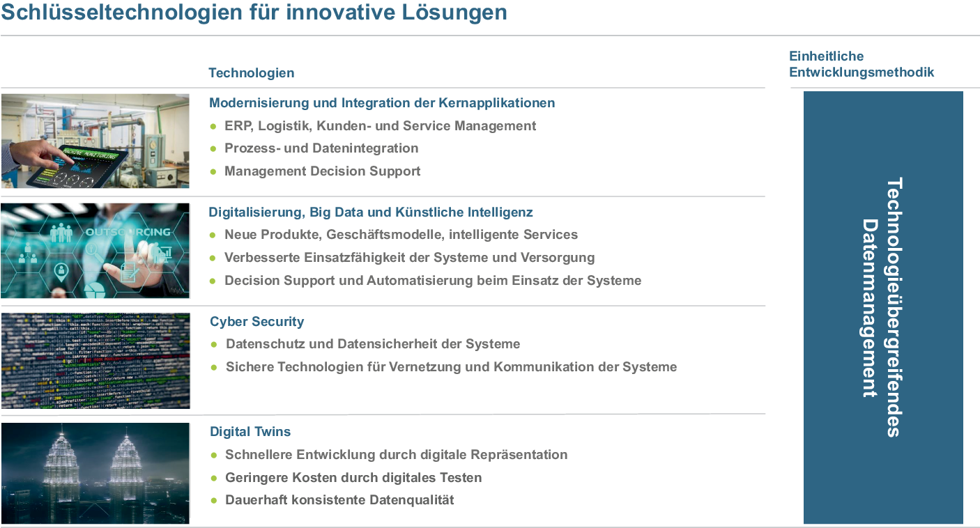The width and height of the screenshot is (980, 528).
Task: Click the outsourcing hexagon icons image
Action: [95, 251]
